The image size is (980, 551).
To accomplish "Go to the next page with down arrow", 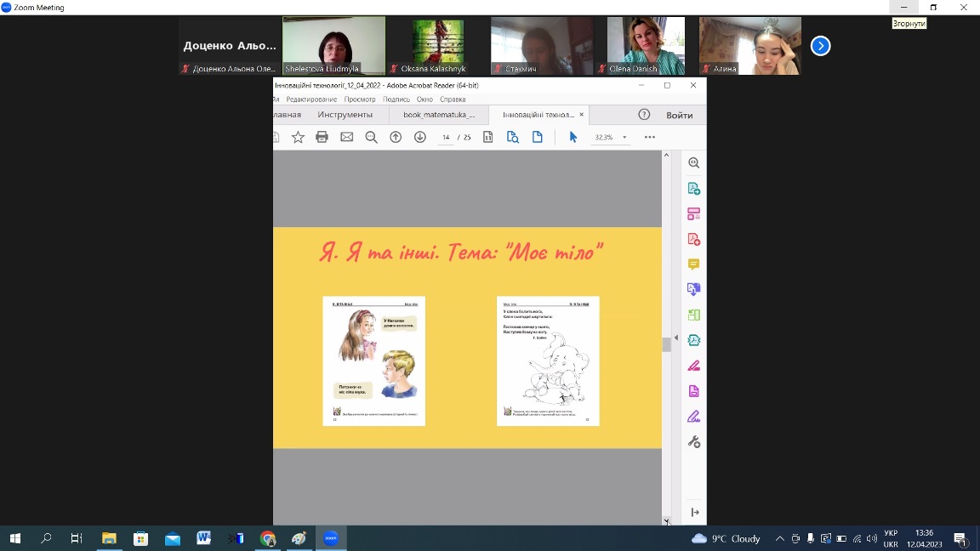I will pyautogui.click(x=419, y=137).
